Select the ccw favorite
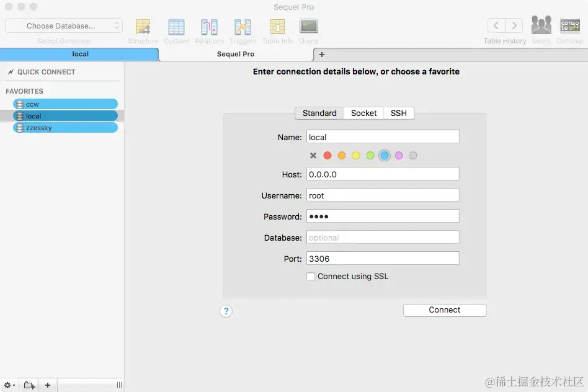This screenshot has width=588, height=392. (x=65, y=104)
